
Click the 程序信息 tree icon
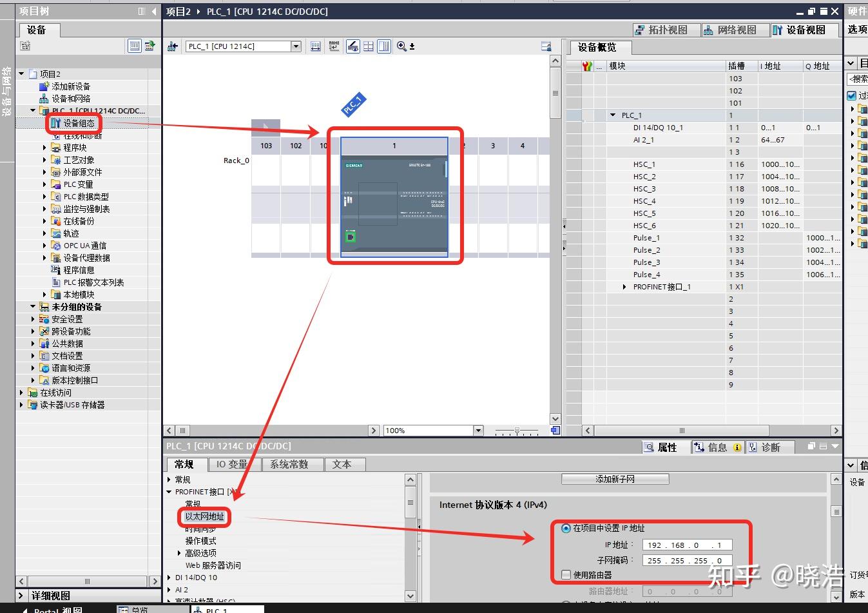[56, 270]
